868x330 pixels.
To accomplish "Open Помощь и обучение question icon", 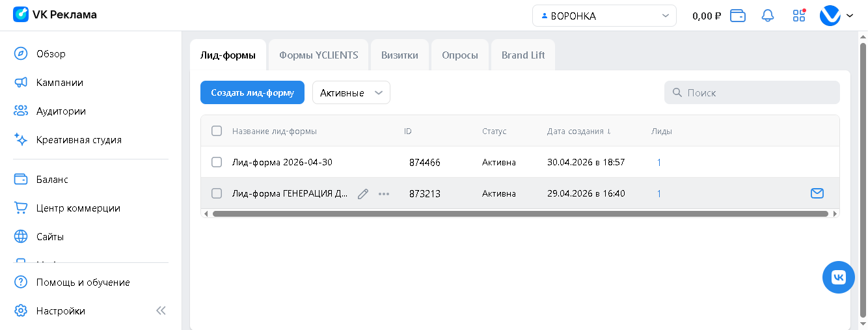I will pyautogui.click(x=21, y=282).
